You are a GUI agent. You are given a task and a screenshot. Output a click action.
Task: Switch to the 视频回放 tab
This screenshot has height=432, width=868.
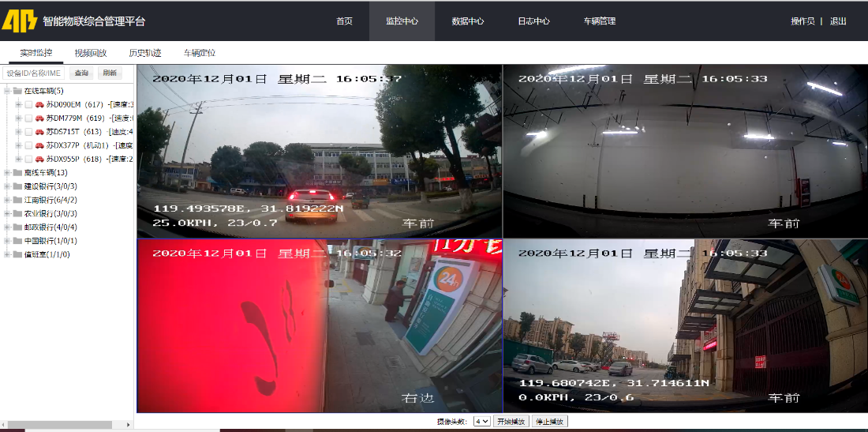(91, 53)
